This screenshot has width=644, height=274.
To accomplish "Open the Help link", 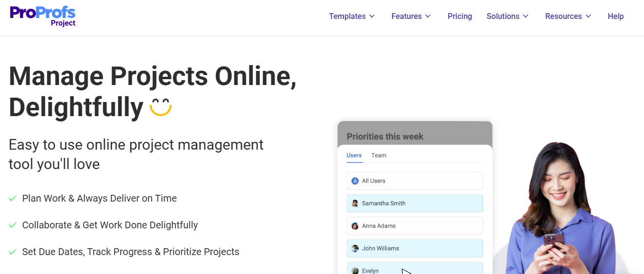I will [615, 16].
